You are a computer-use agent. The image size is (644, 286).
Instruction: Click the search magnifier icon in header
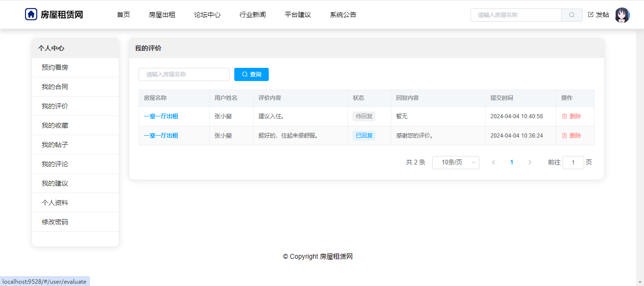pyautogui.click(x=572, y=15)
